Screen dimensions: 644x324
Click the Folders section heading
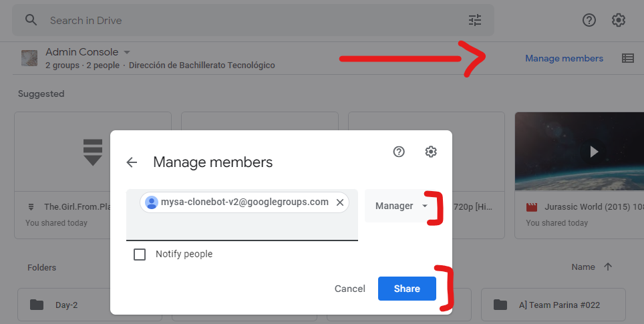click(x=41, y=268)
